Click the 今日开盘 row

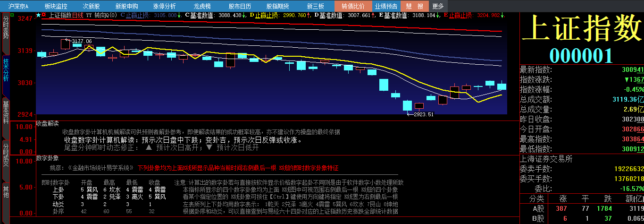click(x=582, y=129)
